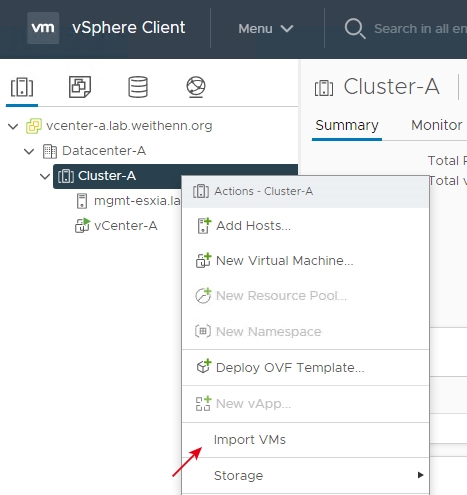Switch to VMs and Templates view icon
This screenshot has height=495, width=467.
[80, 87]
